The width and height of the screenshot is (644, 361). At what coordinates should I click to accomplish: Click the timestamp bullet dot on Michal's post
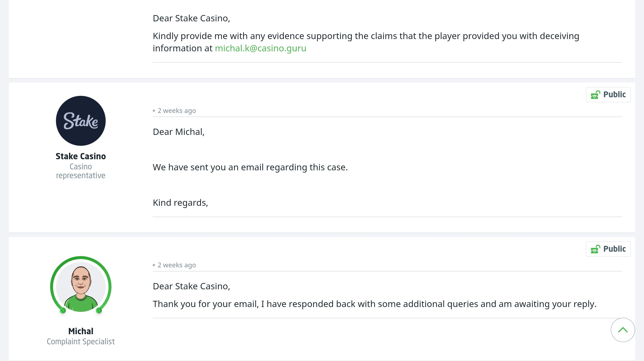pos(154,265)
